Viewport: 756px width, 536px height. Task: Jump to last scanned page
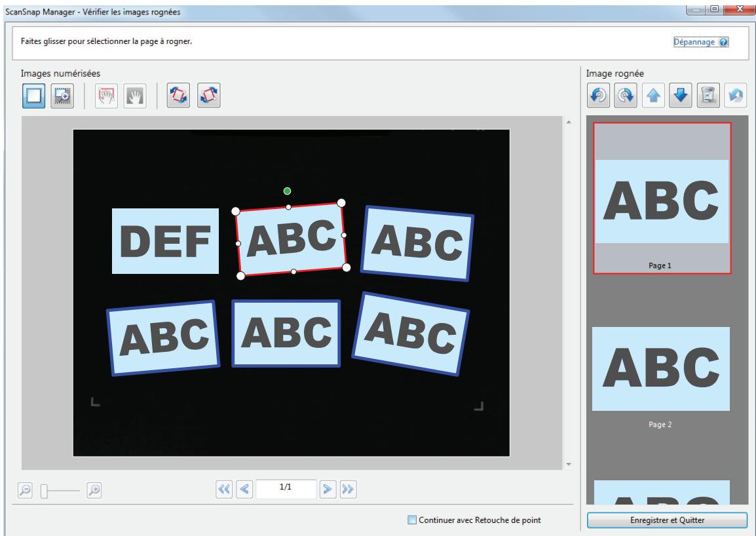(348, 489)
